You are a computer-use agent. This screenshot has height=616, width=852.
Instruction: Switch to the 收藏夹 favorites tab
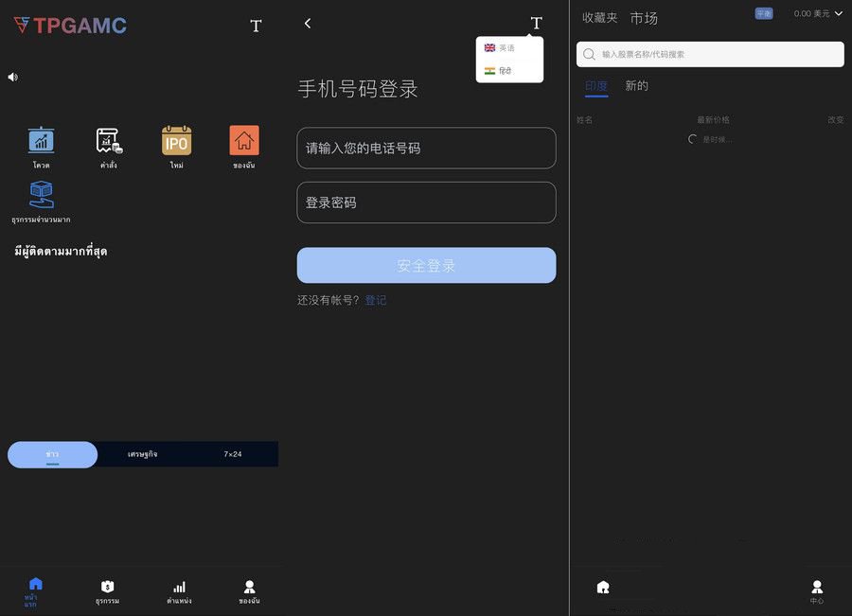[599, 17]
